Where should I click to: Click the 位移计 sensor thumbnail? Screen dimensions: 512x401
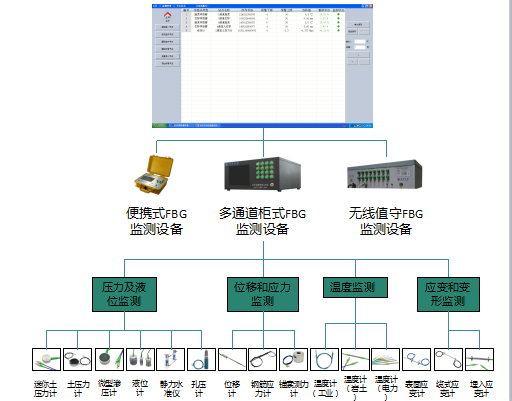coord(232,360)
